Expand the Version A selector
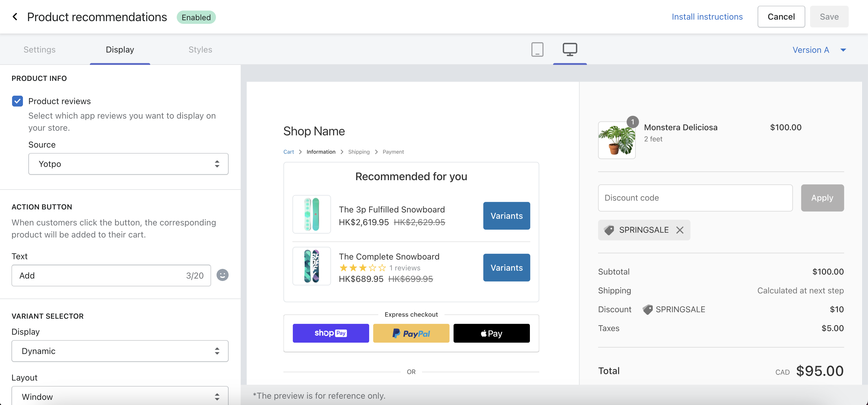Image resolution: width=868 pixels, height=405 pixels. (819, 50)
